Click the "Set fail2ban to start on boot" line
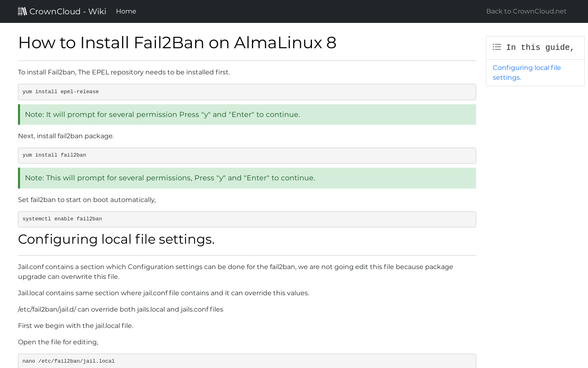This screenshot has width=588, height=368. pyautogui.click(x=87, y=200)
